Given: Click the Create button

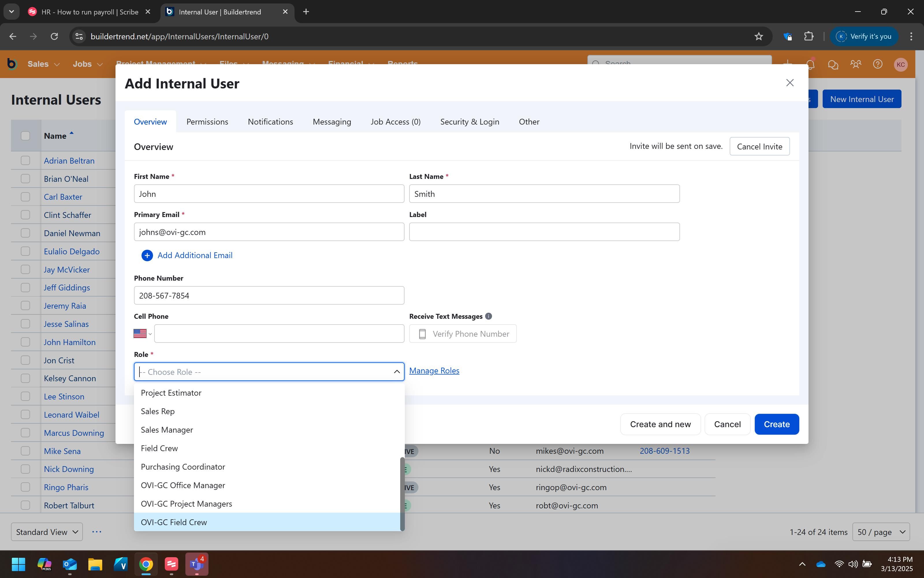Looking at the screenshot, I should [777, 424].
